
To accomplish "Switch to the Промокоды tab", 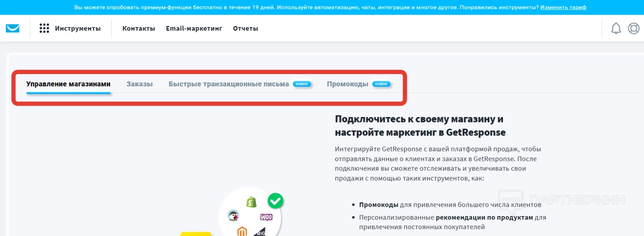I will (x=348, y=84).
